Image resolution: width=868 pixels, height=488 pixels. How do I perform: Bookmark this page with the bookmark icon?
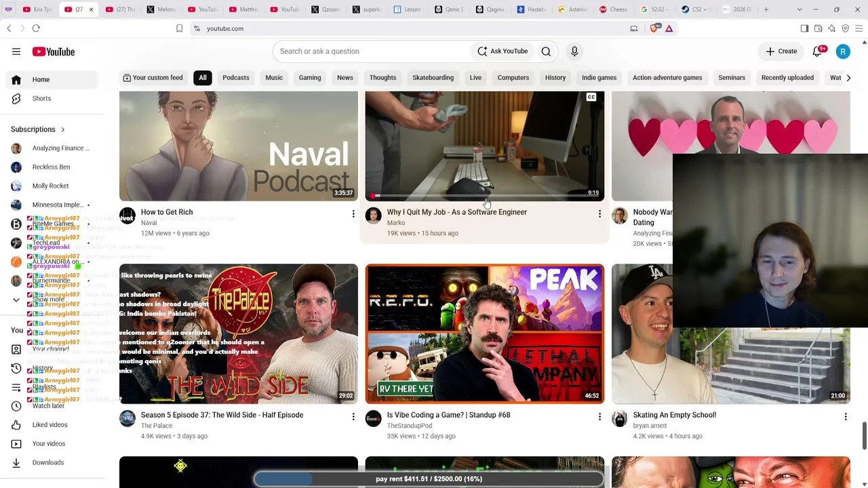(179, 28)
